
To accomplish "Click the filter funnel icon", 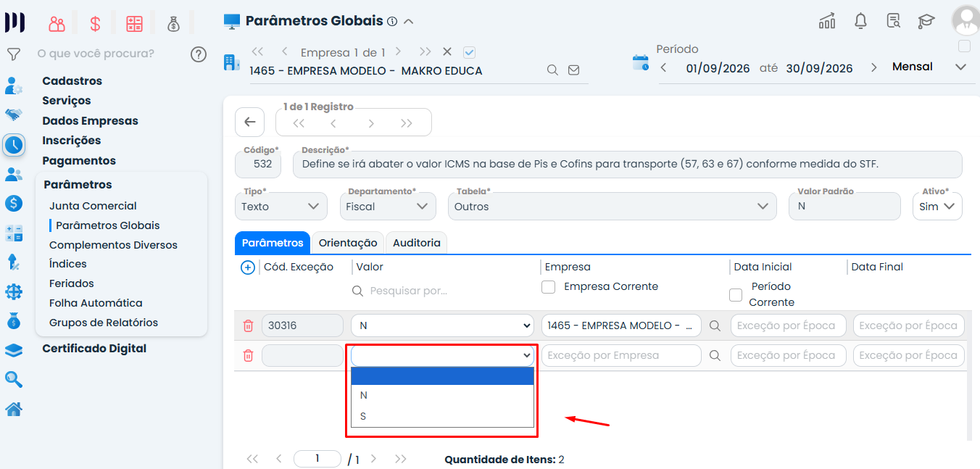I will (13, 54).
